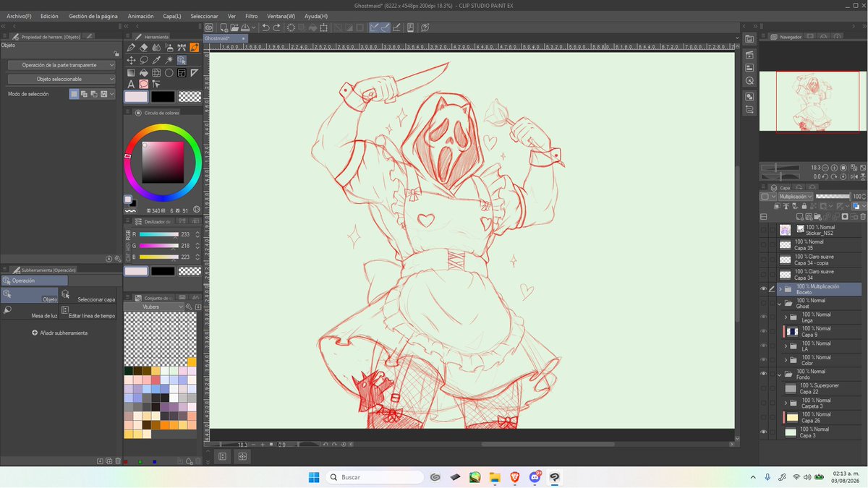
Task: Select the Ruler tool
Action: (x=194, y=73)
